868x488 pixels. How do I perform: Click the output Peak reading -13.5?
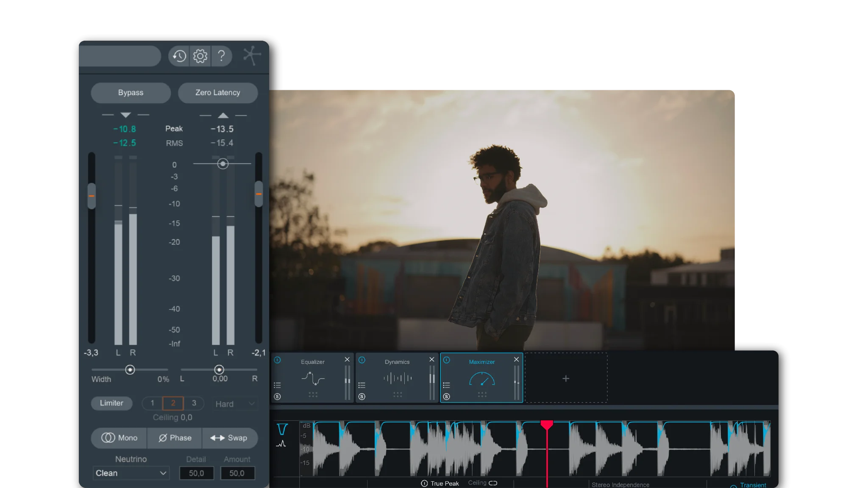coord(222,129)
